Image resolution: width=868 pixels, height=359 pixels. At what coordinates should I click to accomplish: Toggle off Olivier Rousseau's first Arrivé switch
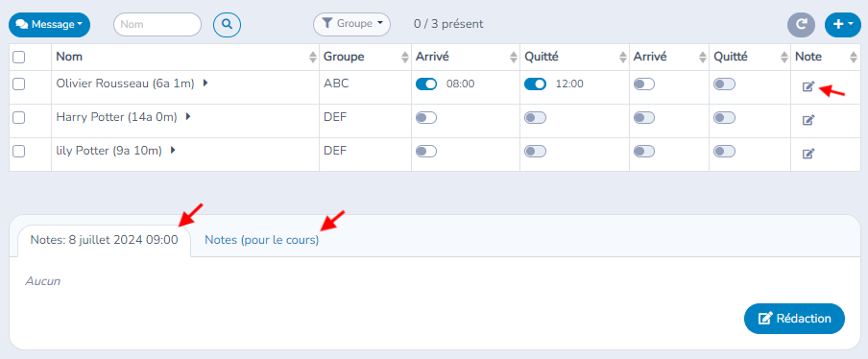[426, 84]
